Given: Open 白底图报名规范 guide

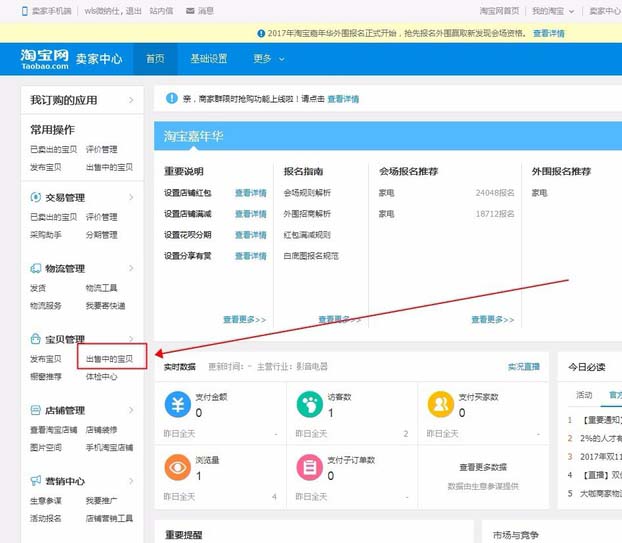Looking at the screenshot, I should (x=311, y=256).
